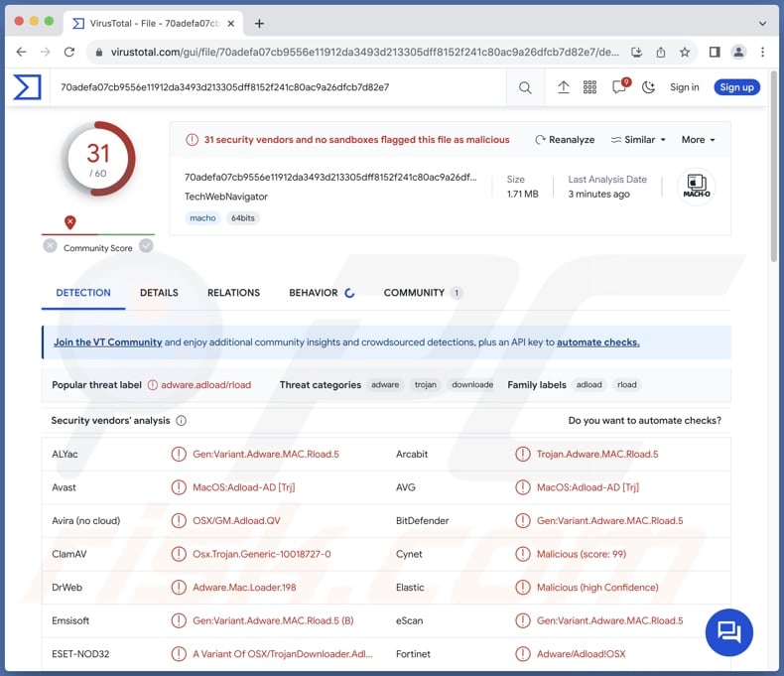
Task: Expand the Similar dropdown
Action: 638,140
